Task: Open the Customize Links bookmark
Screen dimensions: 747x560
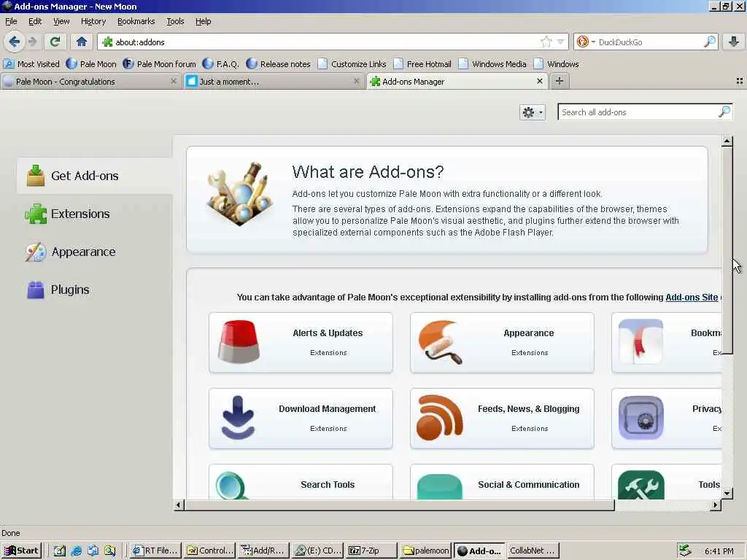Action: tap(352, 64)
